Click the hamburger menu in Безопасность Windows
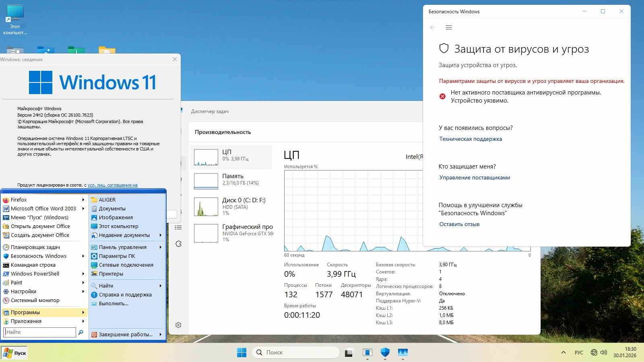 (x=449, y=27)
